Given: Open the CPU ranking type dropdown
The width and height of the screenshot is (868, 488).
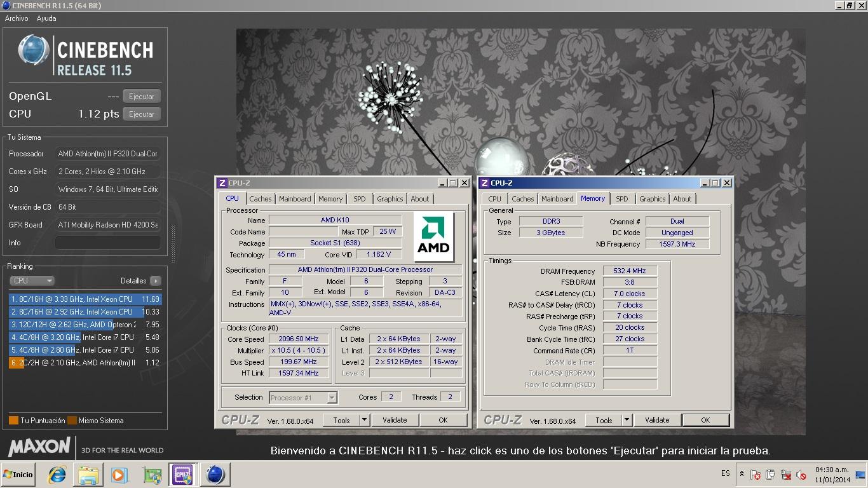Looking at the screenshot, I should [32, 281].
